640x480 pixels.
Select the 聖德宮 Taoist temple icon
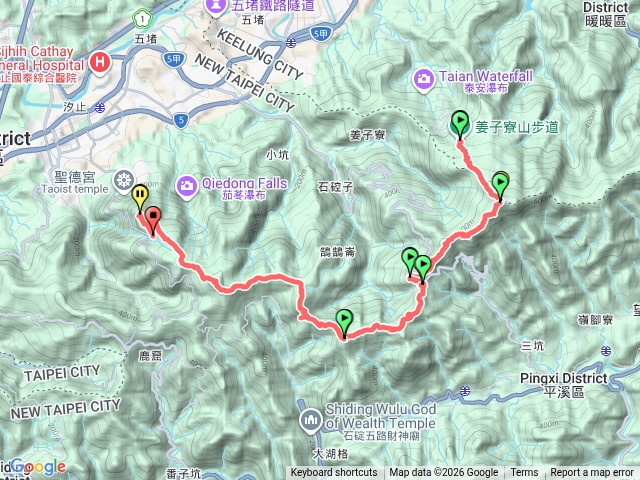point(124,180)
